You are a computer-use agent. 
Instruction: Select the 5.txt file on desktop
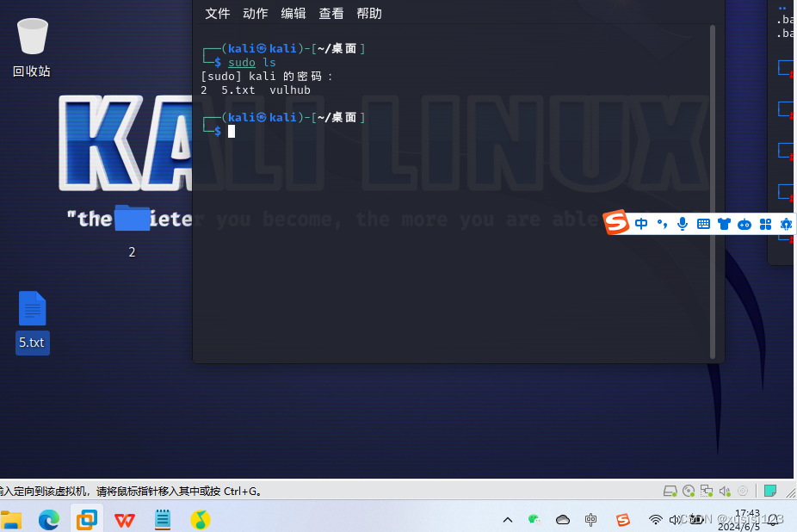point(33,321)
